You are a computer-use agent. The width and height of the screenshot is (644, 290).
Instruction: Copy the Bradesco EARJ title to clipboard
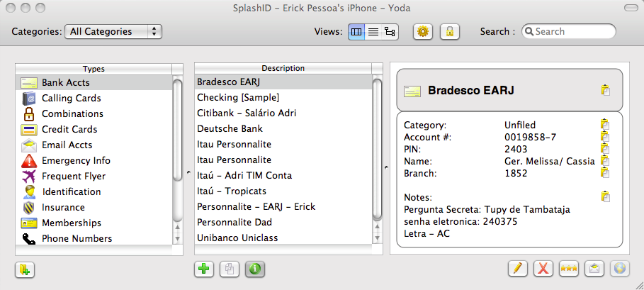coord(606,90)
